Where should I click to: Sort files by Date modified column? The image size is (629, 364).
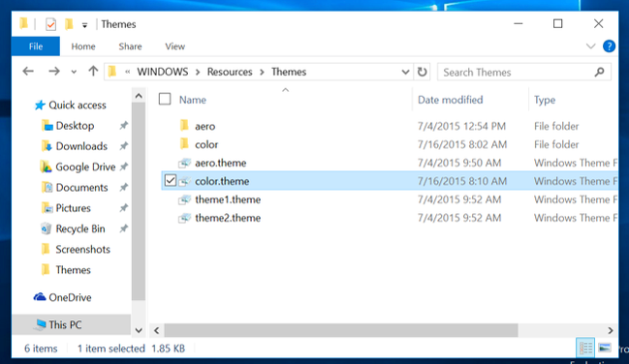[x=450, y=100]
